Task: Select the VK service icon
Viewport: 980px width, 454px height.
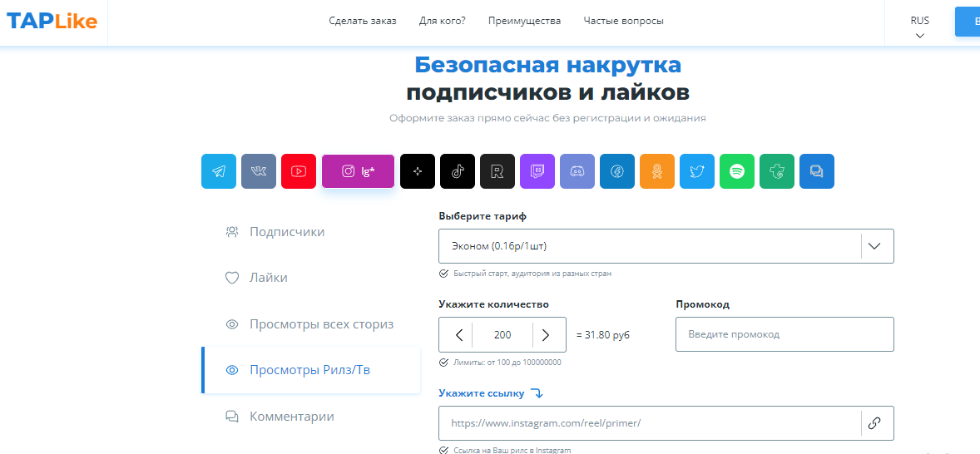Action: pos(259,171)
